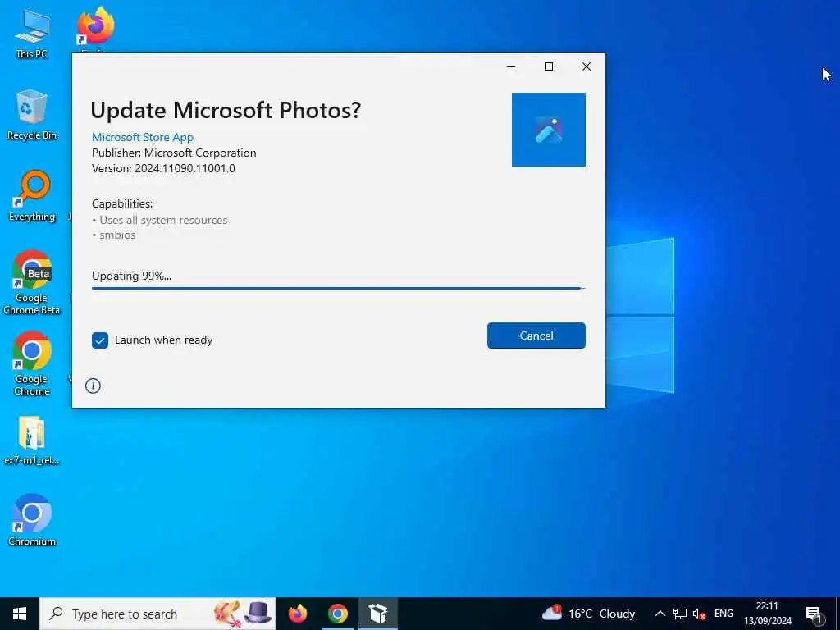The height and width of the screenshot is (630, 840).
Task: Focus the Type here to search box
Action: point(157,614)
